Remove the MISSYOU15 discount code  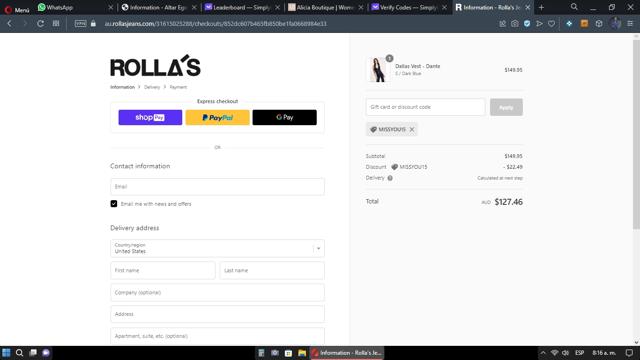412,129
